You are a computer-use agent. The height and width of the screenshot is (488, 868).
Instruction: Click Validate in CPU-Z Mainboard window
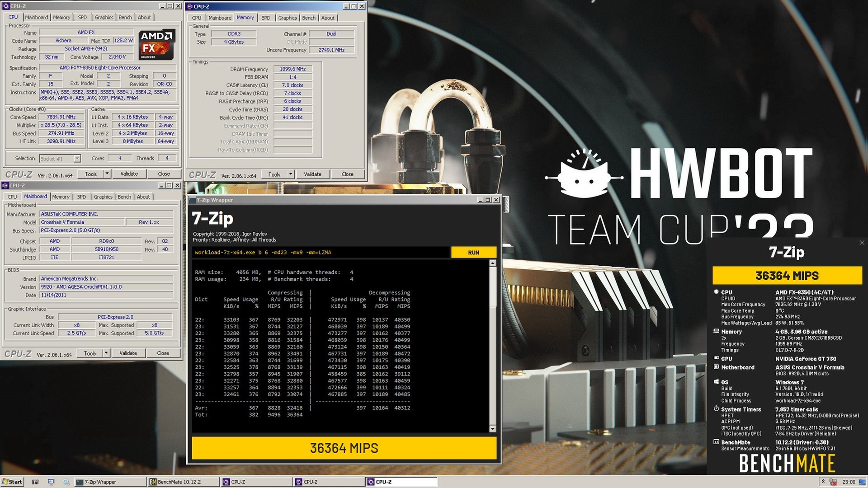pyautogui.click(x=128, y=353)
